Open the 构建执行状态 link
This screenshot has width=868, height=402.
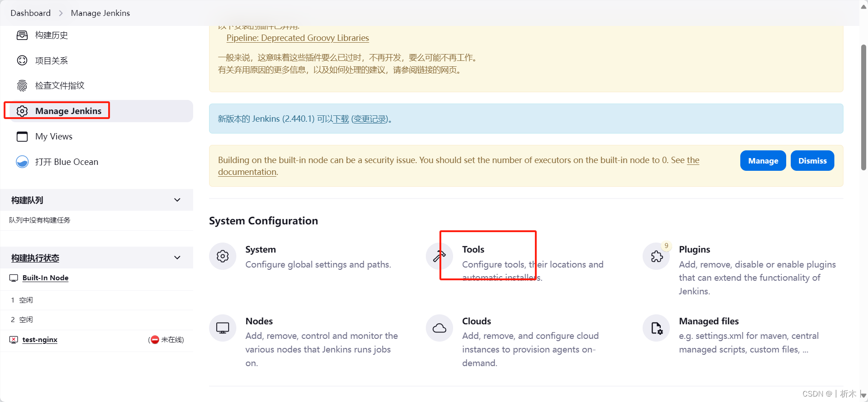pyautogui.click(x=35, y=258)
